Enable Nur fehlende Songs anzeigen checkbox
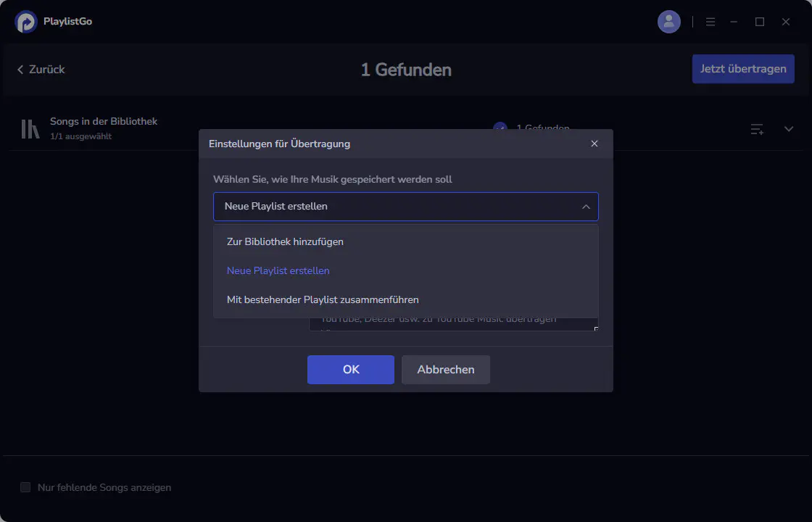Image resolution: width=812 pixels, height=522 pixels. 25,487
